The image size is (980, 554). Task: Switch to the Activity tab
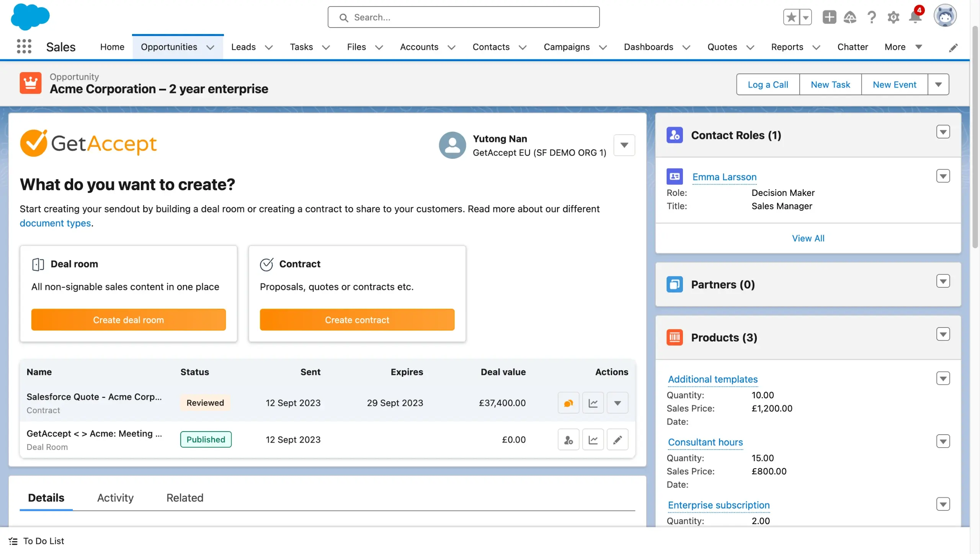(115, 498)
